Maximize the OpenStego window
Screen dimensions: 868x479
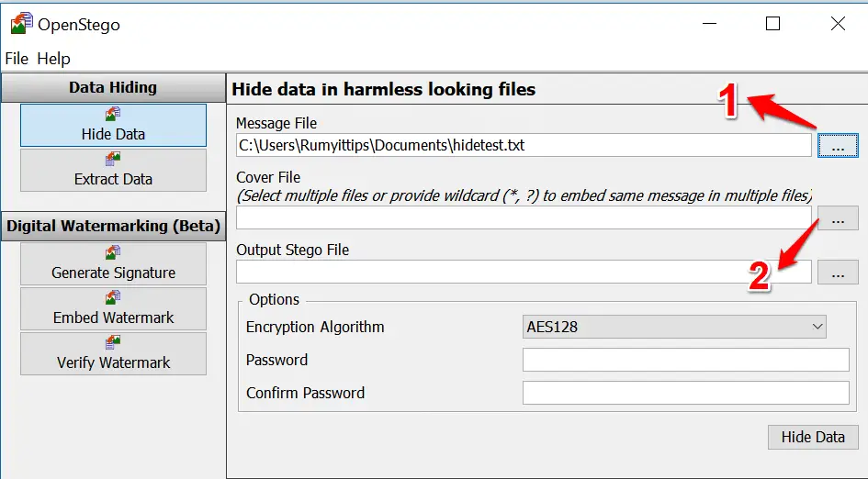coord(772,24)
